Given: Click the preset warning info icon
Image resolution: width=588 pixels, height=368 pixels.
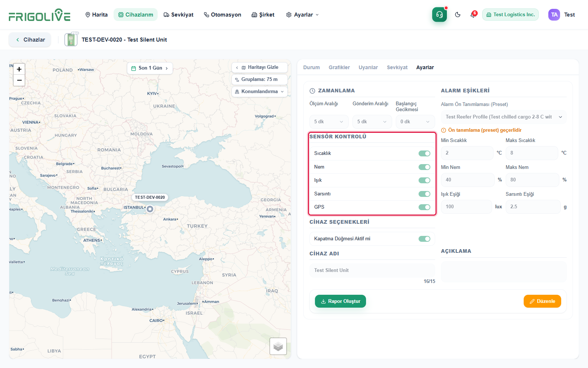Looking at the screenshot, I should tap(444, 130).
